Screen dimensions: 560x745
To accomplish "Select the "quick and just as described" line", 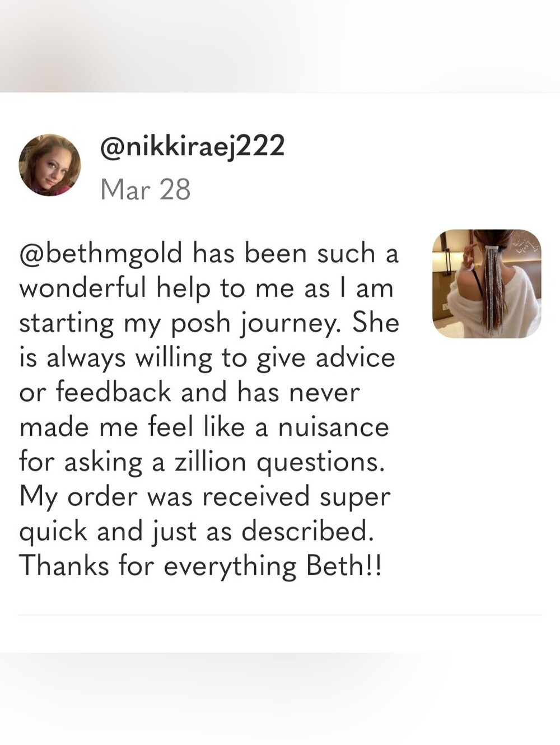I will tap(196, 532).
